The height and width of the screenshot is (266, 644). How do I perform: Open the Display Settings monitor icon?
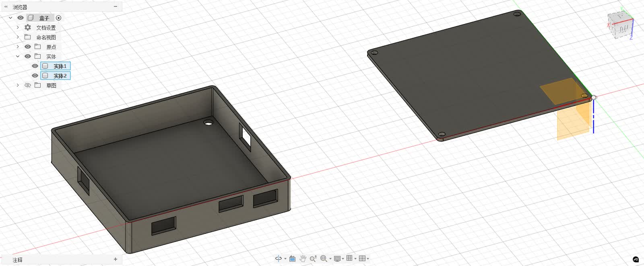coord(337,258)
